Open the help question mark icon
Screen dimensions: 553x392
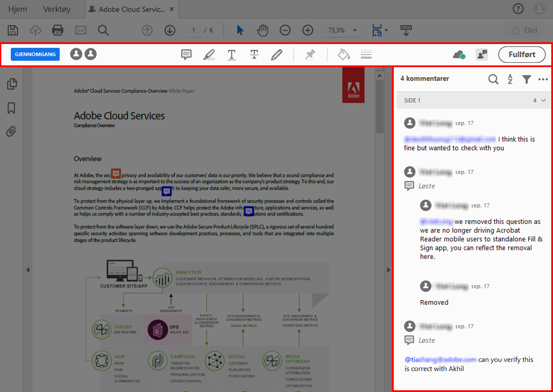518,9
